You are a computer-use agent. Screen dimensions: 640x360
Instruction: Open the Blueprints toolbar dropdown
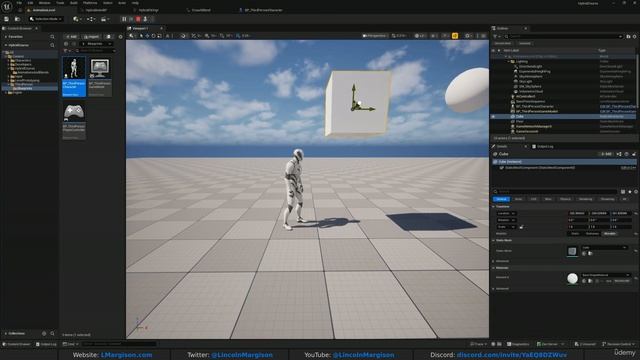[91, 19]
